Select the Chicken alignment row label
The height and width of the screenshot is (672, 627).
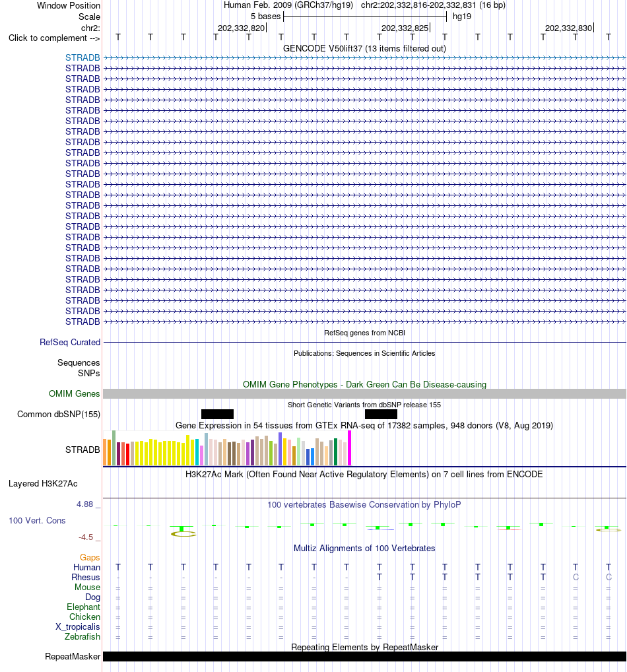coord(85,617)
